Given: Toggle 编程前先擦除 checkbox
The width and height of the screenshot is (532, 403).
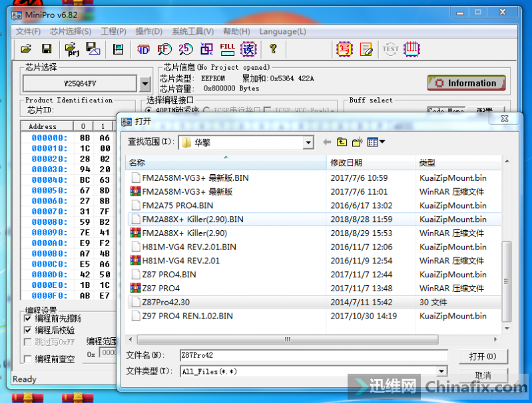Looking at the screenshot, I should click(28, 319).
